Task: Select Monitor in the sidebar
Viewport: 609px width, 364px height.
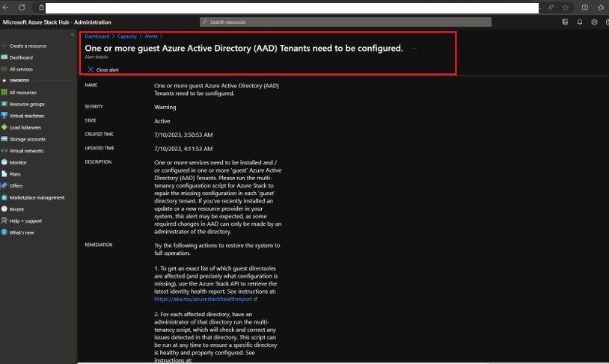Action: point(18,162)
